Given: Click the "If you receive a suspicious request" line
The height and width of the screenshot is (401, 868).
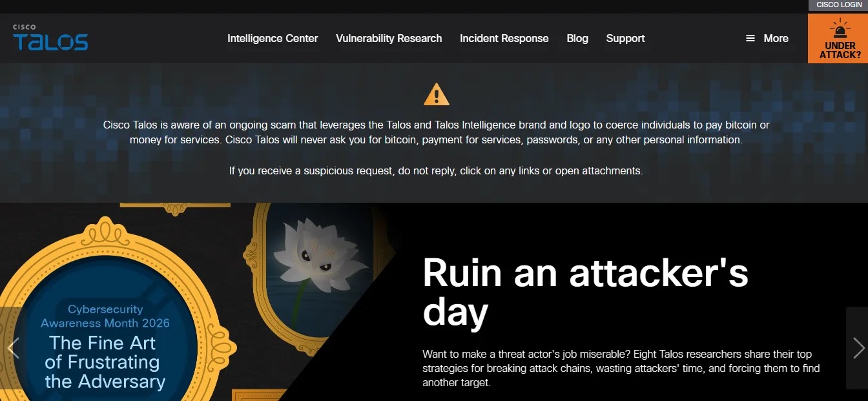Looking at the screenshot, I should click(x=436, y=171).
